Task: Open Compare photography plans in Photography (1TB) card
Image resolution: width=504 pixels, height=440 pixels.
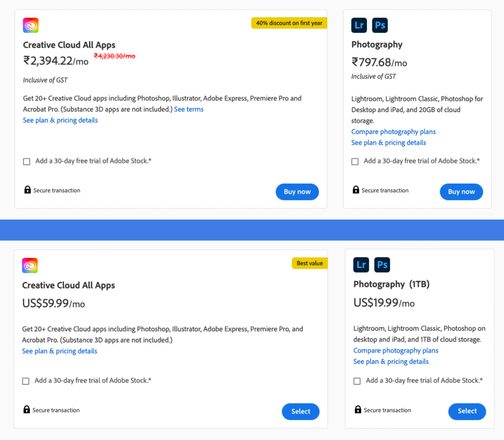Action: click(396, 351)
